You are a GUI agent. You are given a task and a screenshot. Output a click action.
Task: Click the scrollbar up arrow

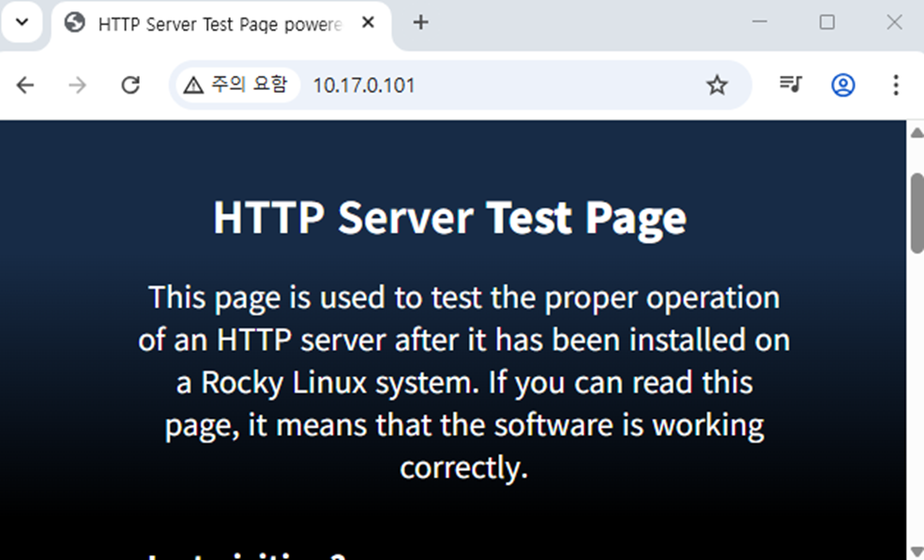pyautogui.click(x=916, y=132)
